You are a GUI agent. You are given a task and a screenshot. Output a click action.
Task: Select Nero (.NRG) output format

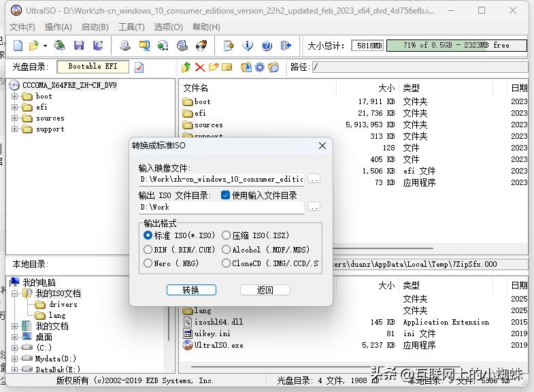(171, 263)
